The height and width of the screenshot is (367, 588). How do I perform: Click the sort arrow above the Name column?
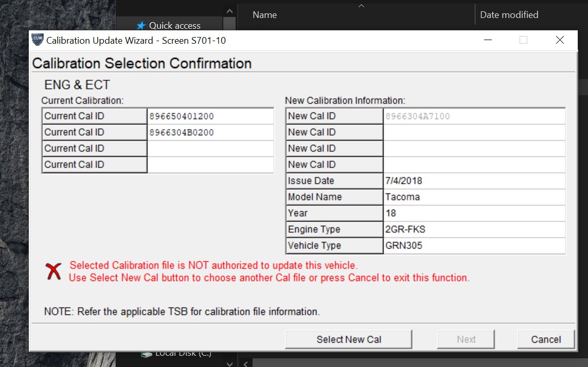[x=361, y=6]
